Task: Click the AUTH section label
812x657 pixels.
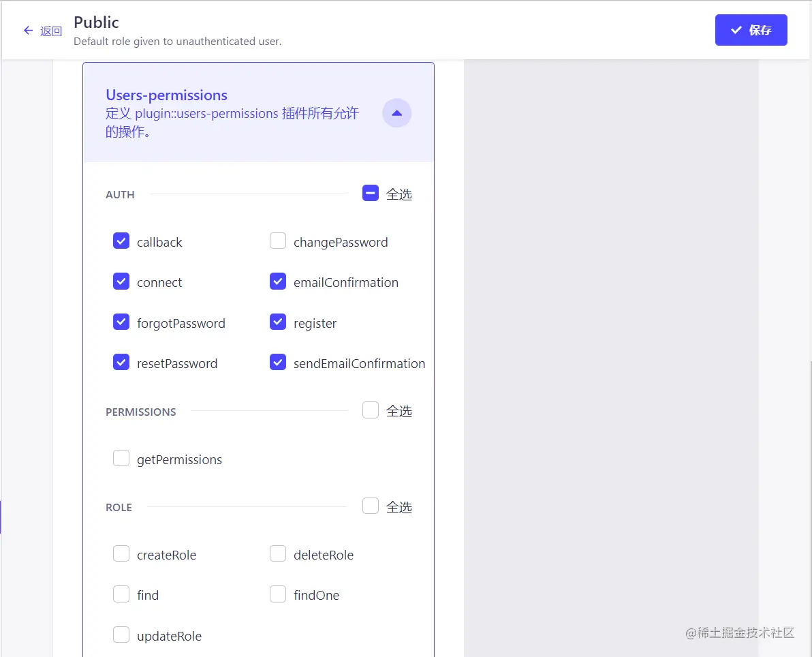Action: [x=120, y=195]
